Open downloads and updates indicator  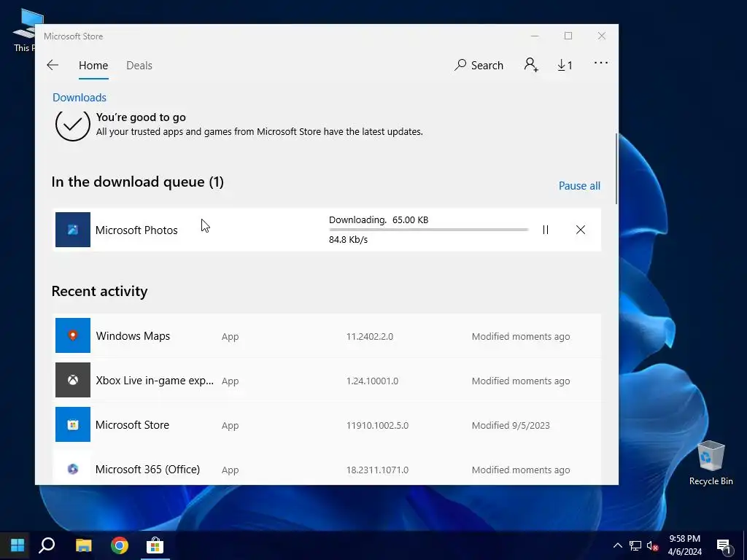tap(565, 65)
